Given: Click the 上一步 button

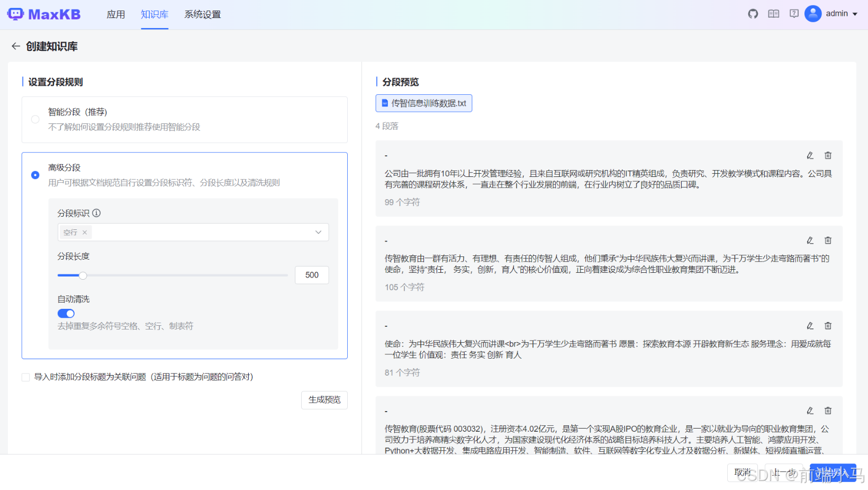Looking at the screenshot, I should [783, 473].
